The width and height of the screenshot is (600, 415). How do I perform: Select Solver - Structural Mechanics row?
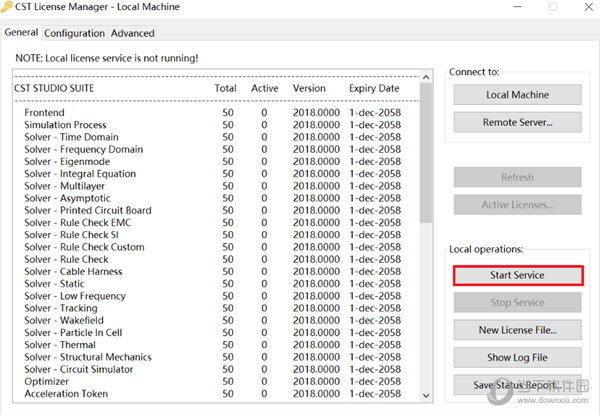click(x=212, y=357)
